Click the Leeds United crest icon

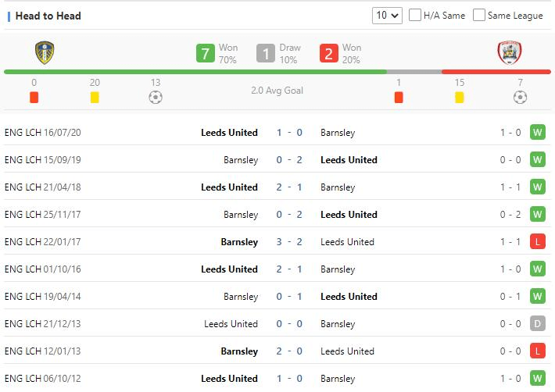44,53
